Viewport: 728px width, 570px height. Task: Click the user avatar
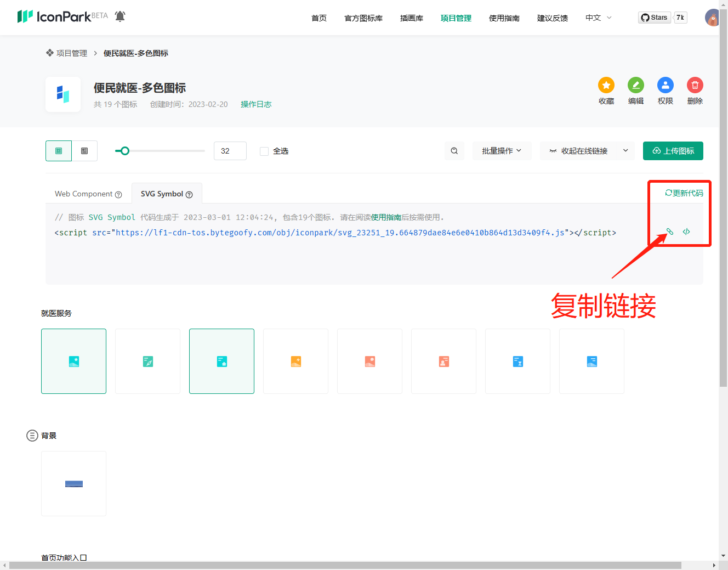(x=712, y=18)
